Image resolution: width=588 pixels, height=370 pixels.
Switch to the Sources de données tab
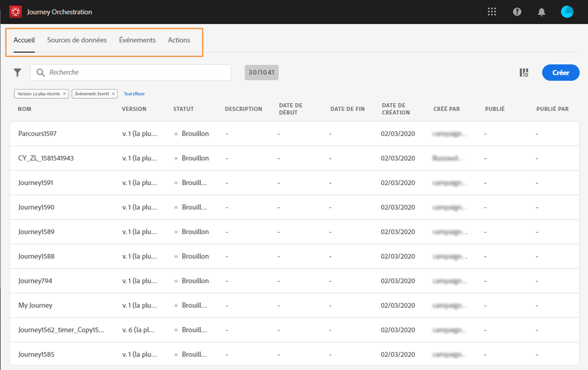tap(77, 40)
